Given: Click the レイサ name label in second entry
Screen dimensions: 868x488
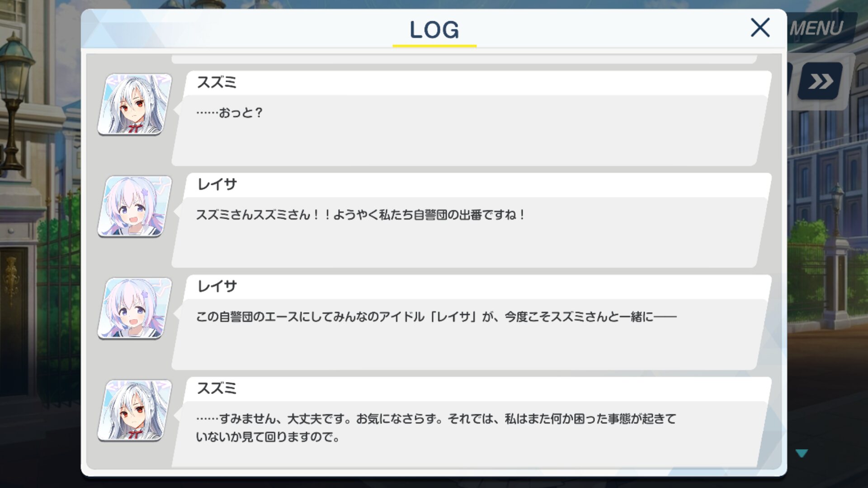Looking at the screenshot, I should coord(217,184).
